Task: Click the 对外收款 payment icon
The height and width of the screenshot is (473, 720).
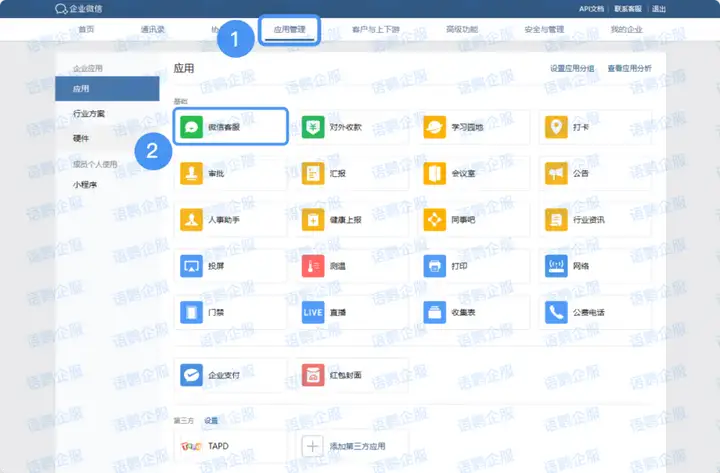Action: pos(313,127)
